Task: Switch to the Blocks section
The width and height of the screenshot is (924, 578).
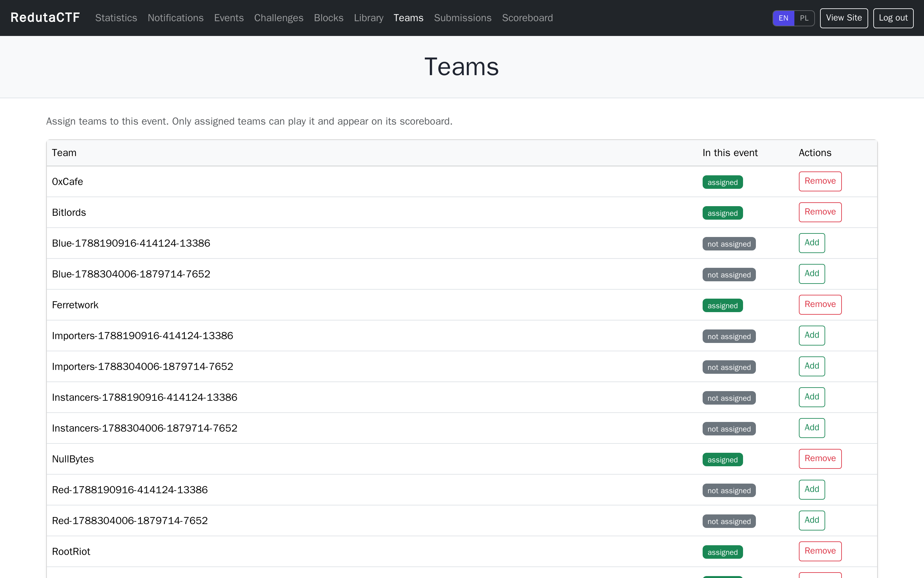Action: (329, 18)
